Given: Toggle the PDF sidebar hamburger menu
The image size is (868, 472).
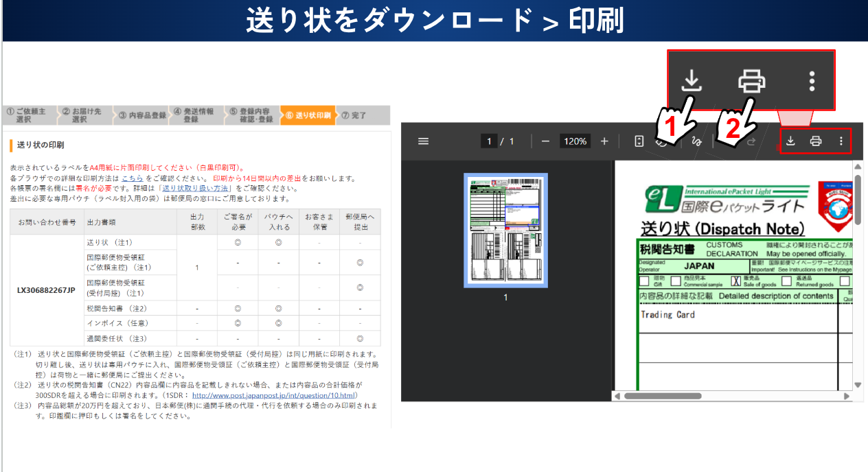Looking at the screenshot, I should coord(424,141).
